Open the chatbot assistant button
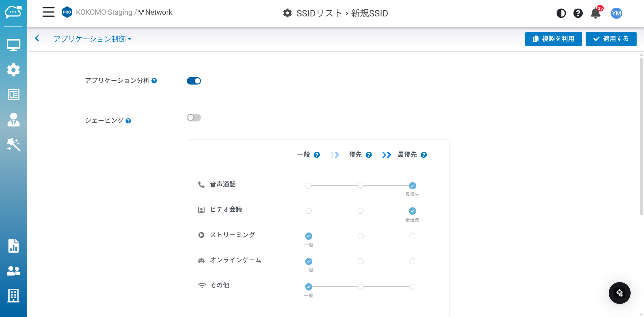The image size is (644, 317). 619,293
